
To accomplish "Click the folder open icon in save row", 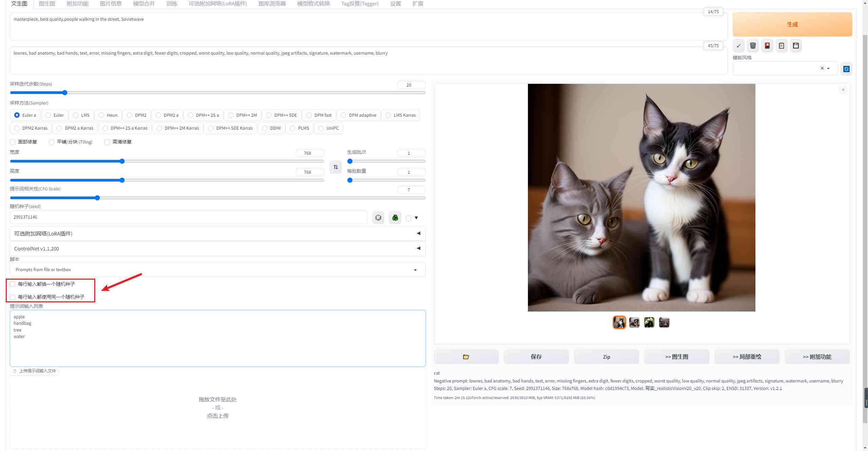I will pyautogui.click(x=466, y=356).
